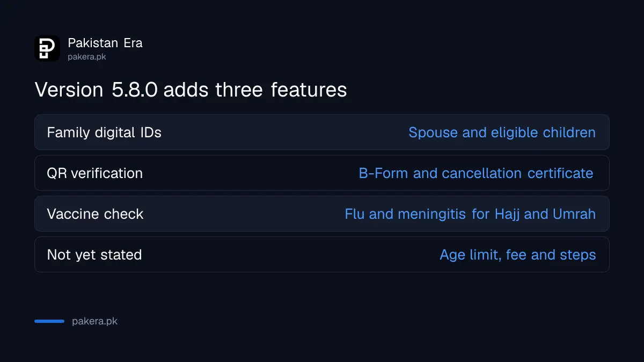The image size is (644, 362).
Task: Select the Not yet stated row label
Action: pos(94,255)
